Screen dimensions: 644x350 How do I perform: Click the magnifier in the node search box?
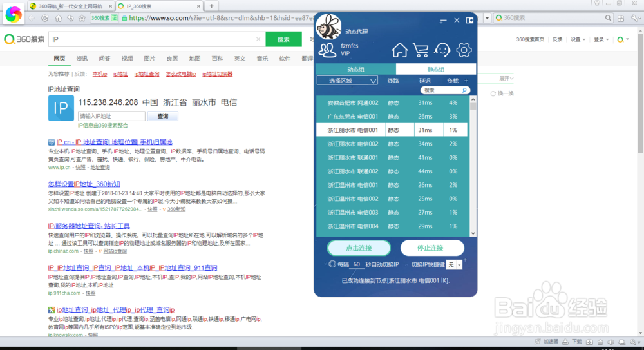464,90
